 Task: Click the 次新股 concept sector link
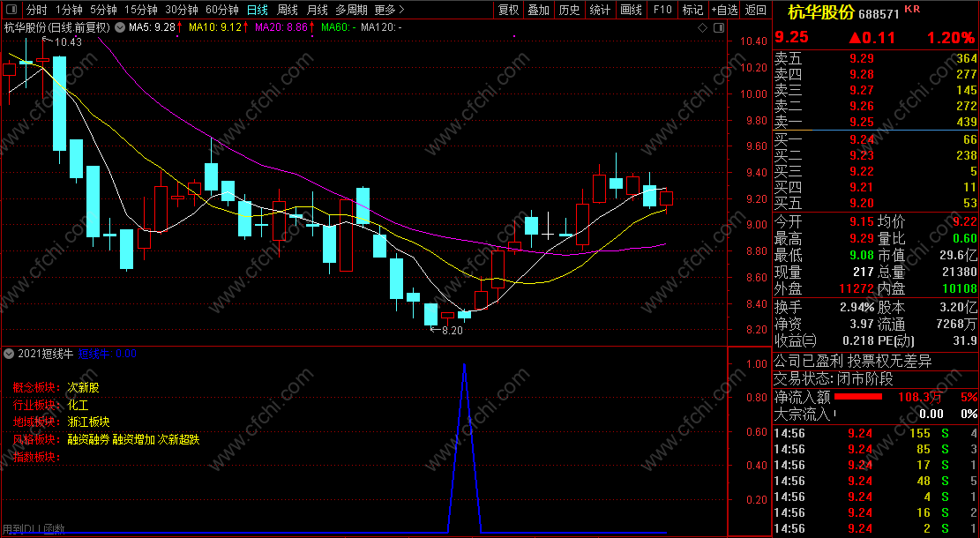tap(83, 388)
